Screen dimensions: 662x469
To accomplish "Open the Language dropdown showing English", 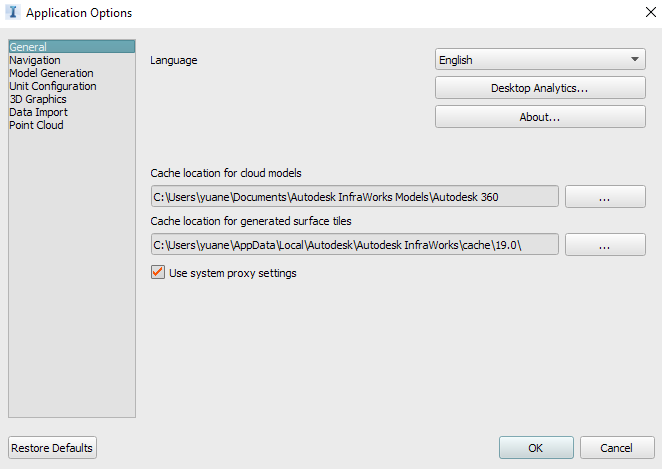I will [540, 60].
